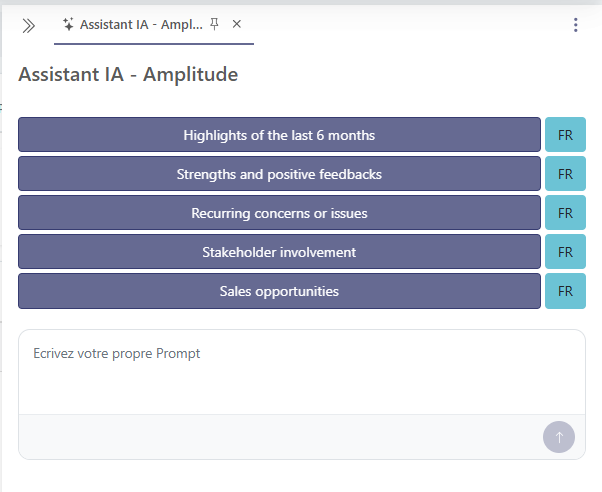Viewport: 602px width, 492px height.
Task: Select the Assistant IA - Ampl... tab
Action: 140,24
